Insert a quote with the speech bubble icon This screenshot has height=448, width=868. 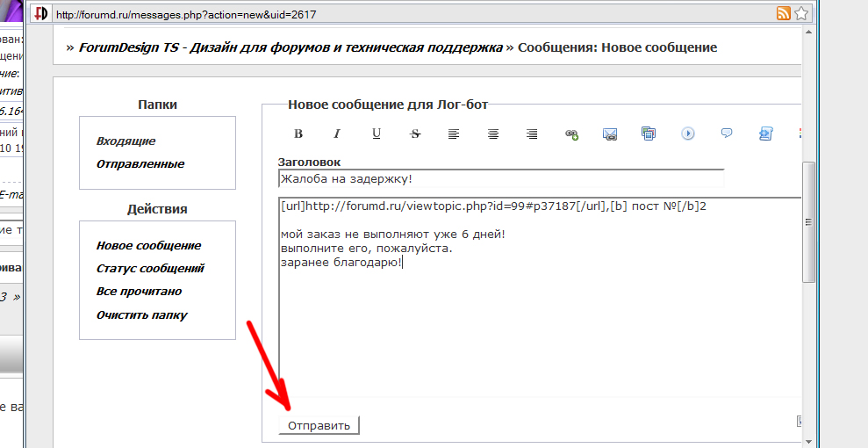pyautogui.click(x=727, y=134)
